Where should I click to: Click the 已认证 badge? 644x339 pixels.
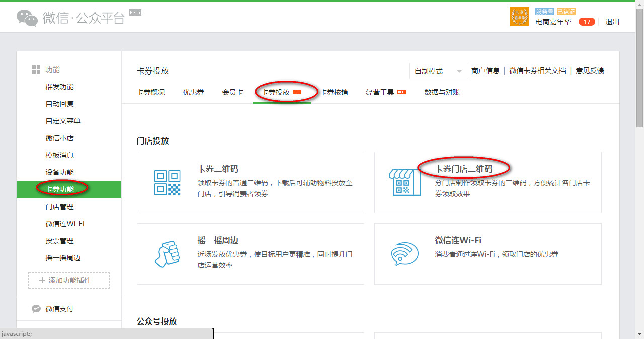(x=566, y=12)
